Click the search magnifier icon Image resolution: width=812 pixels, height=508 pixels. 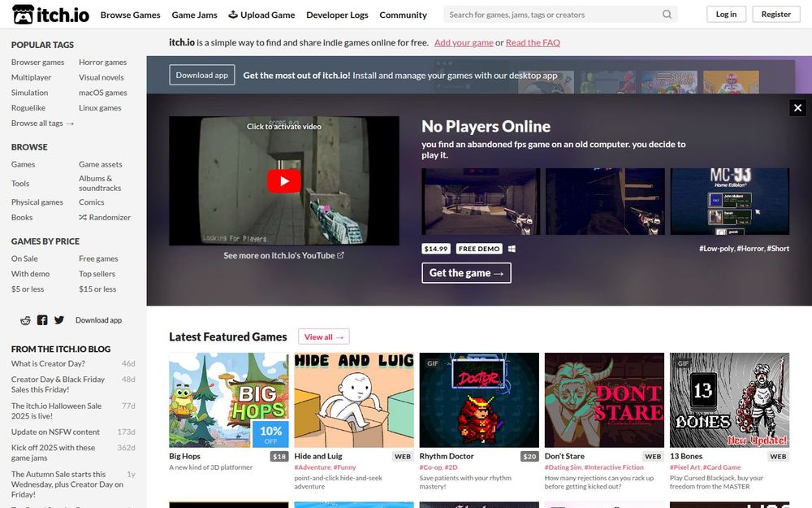tap(667, 15)
